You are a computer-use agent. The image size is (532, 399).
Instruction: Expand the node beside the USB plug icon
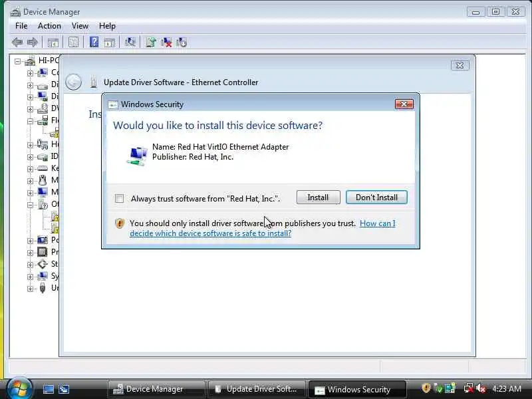(x=30, y=289)
